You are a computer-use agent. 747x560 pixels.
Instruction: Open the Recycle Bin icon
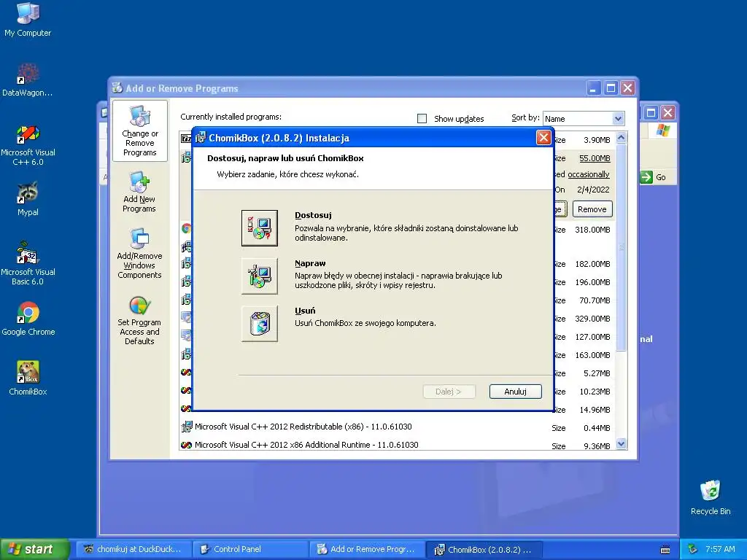(711, 497)
